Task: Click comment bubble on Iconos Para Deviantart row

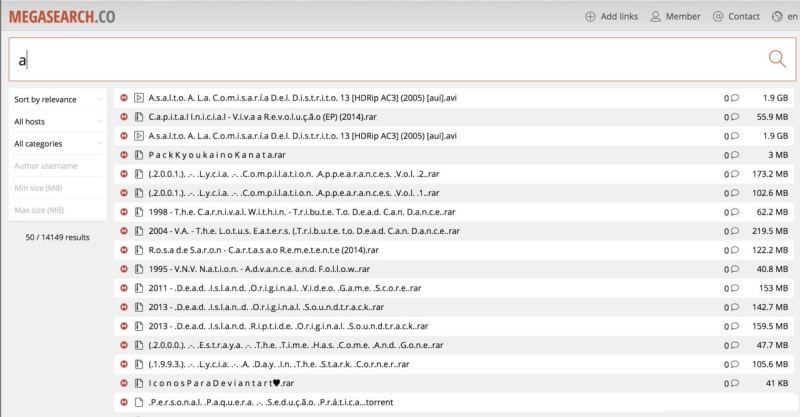Action: [735, 383]
